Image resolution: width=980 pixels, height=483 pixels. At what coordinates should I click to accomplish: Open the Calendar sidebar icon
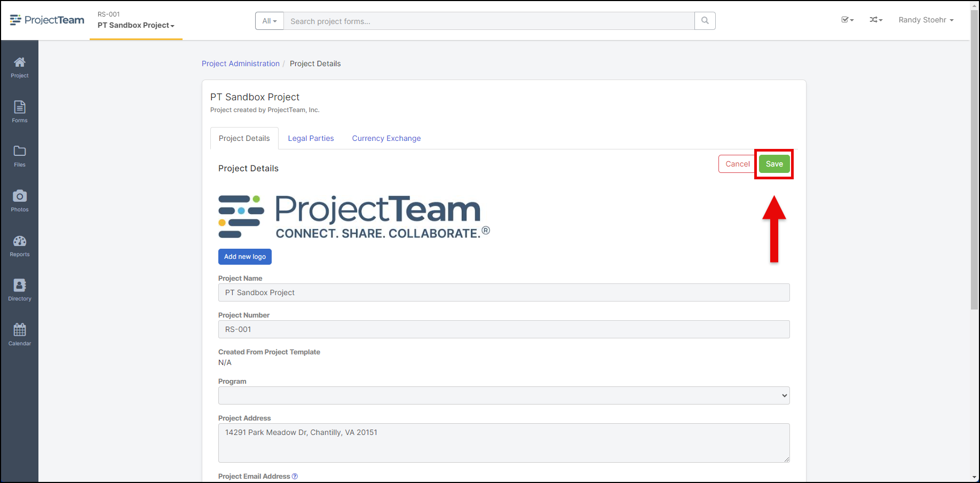tap(20, 335)
